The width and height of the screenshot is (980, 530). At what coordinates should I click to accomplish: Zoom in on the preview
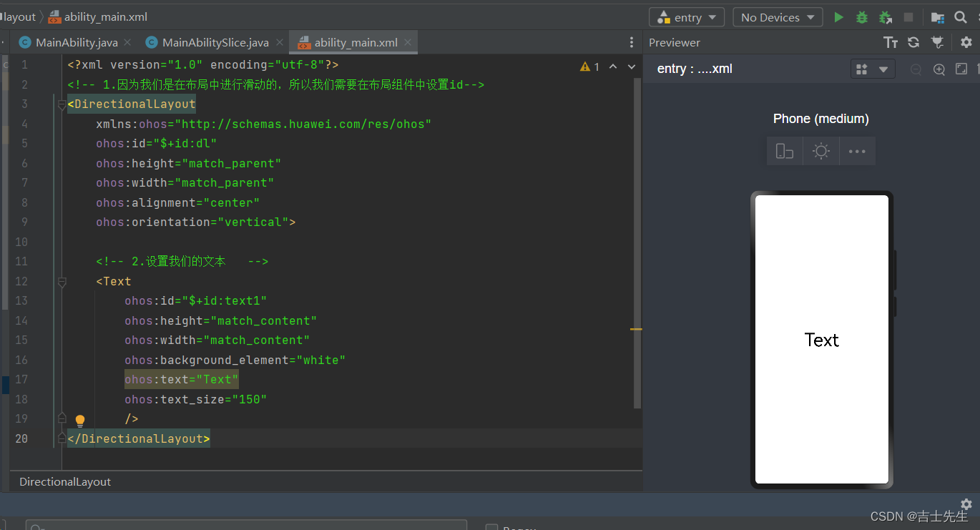(x=939, y=69)
